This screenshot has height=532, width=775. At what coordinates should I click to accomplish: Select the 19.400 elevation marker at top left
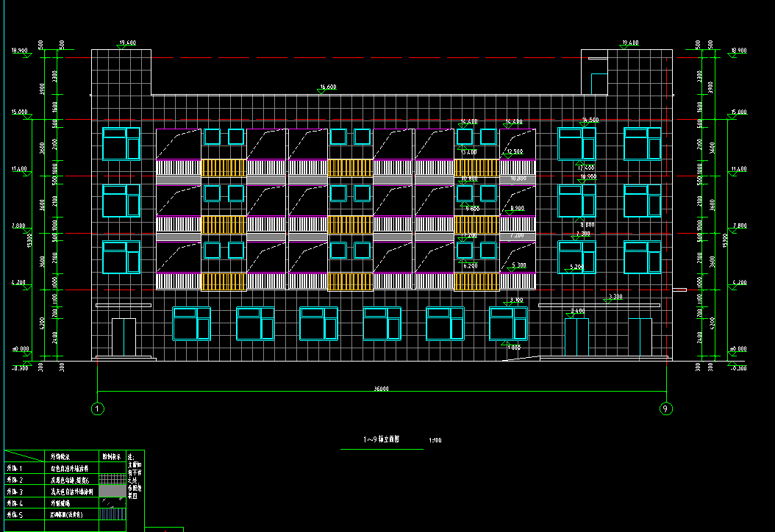127,43
